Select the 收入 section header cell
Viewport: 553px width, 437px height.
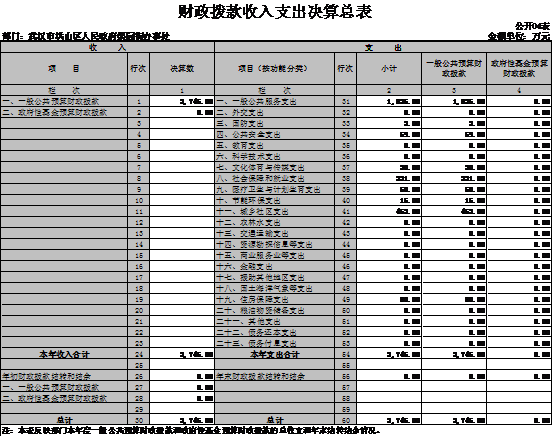[108, 48]
